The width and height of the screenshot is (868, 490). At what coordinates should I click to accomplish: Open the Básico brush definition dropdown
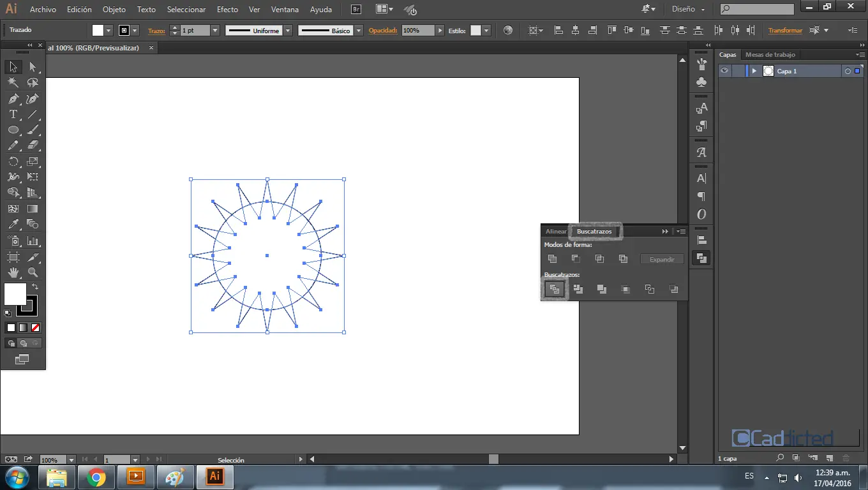pyautogui.click(x=359, y=31)
